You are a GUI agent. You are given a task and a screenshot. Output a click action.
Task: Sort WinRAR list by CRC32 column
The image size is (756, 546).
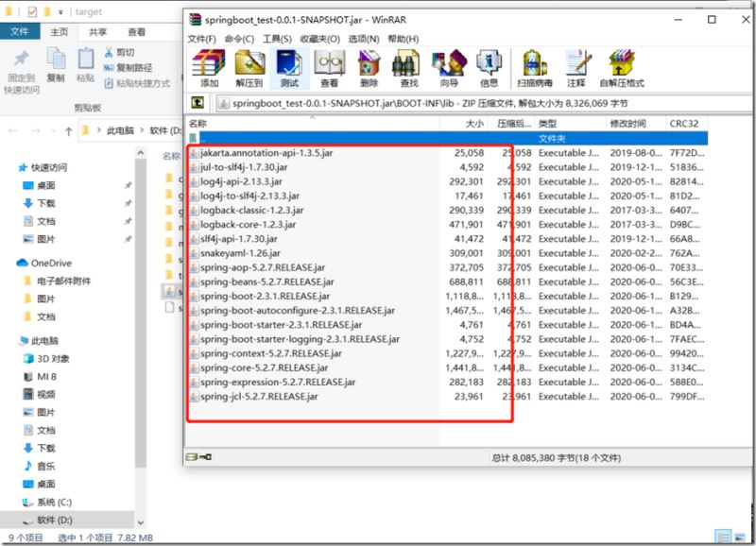[x=686, y=124]
